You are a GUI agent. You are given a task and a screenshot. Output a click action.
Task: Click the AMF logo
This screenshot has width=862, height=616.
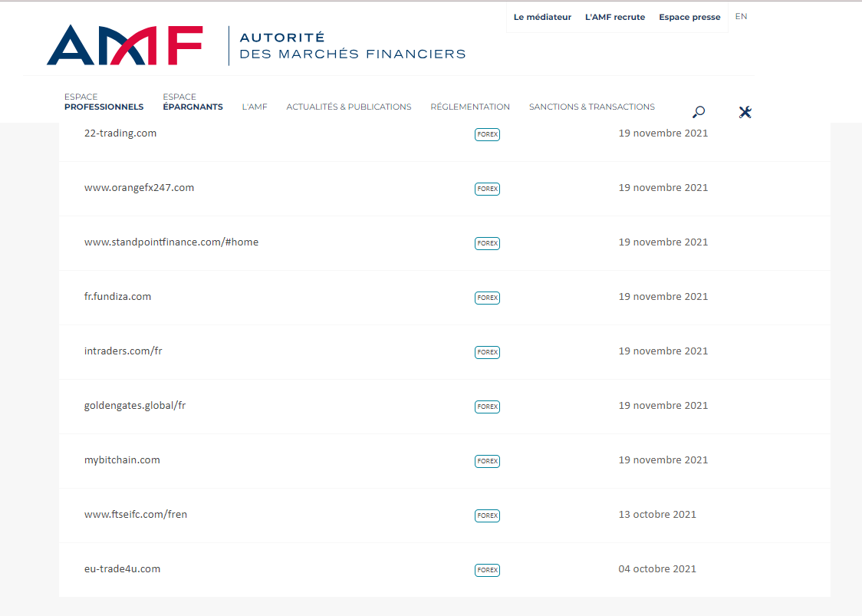tap(125, 45)
